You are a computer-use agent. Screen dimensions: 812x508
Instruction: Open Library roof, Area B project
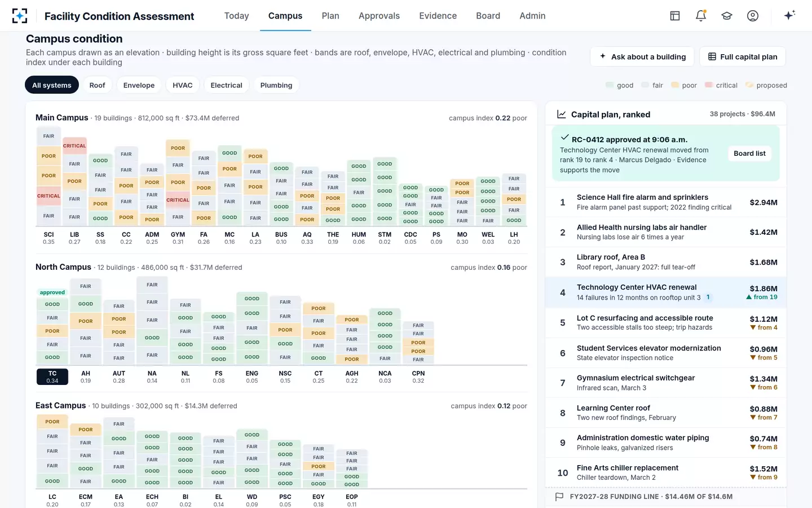click(666, 262)
